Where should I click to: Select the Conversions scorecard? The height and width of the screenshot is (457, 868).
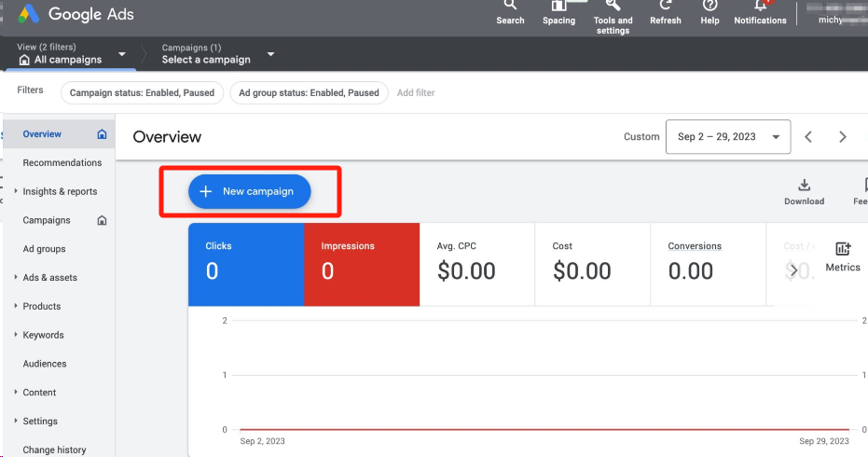708,264
